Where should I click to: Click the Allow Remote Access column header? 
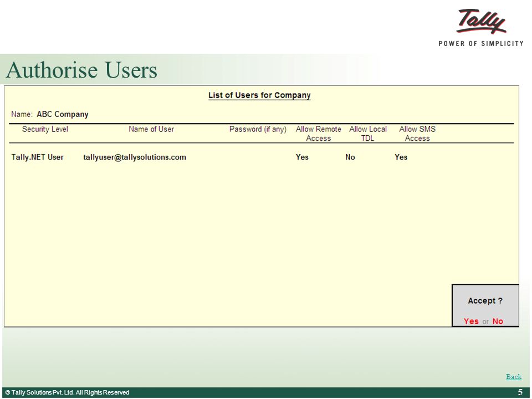coord(318,134)
